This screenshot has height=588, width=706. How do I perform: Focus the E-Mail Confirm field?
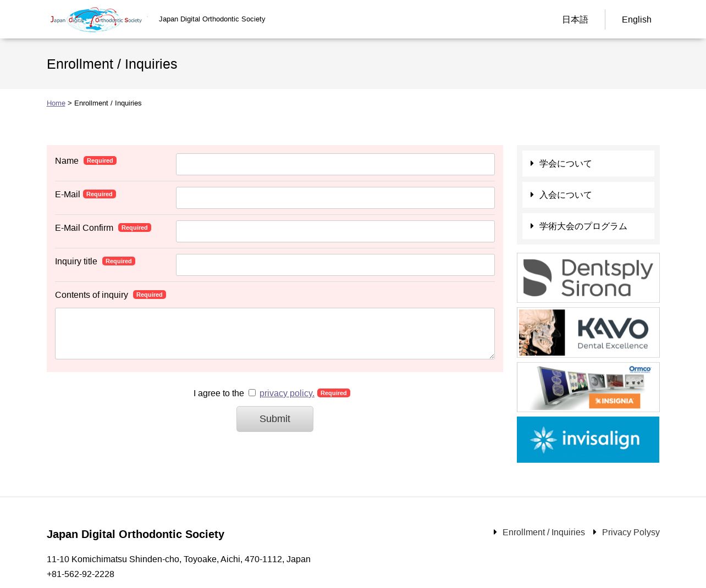click(335, 231)
